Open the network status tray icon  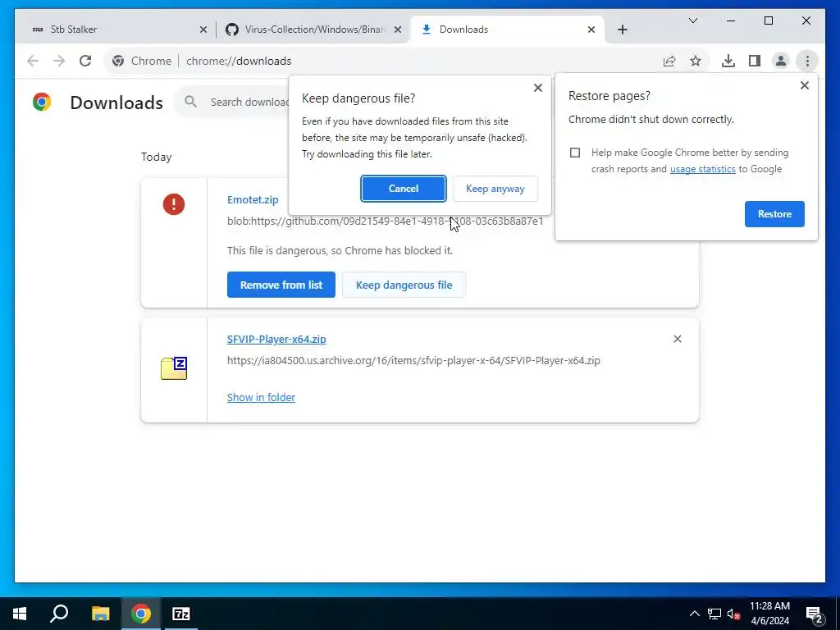click(714, 614)
